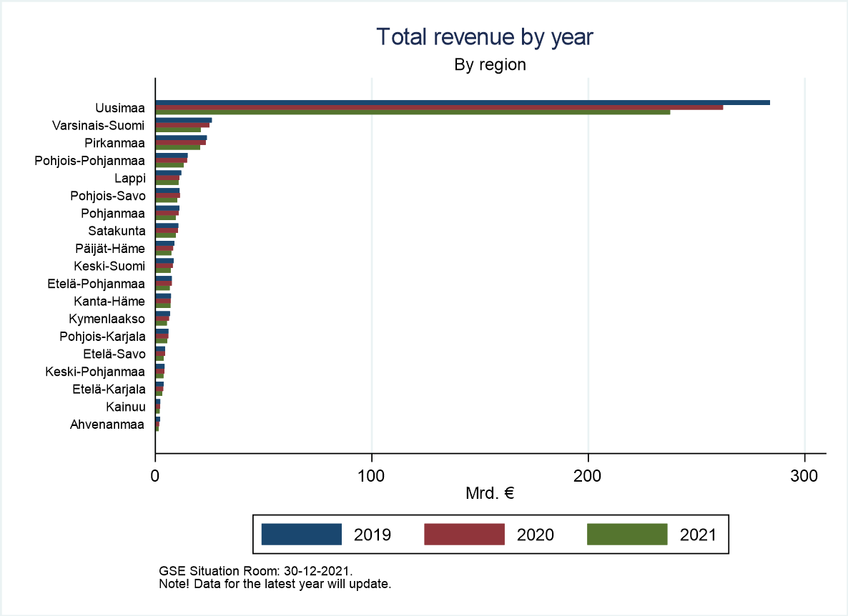Select the Uusimaa 2021 green bar
The height and width of the screenshot is (616, 848).
point(413,112)
